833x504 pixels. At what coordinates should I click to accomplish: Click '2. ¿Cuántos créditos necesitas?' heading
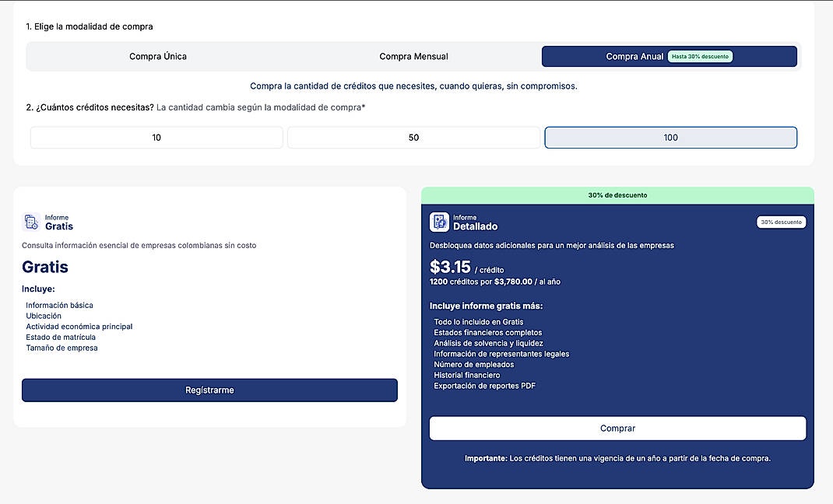coord(90,107)
